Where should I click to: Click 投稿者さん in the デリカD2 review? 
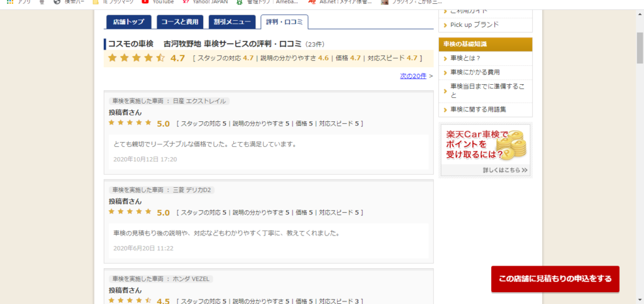click(x=125, y=202)
